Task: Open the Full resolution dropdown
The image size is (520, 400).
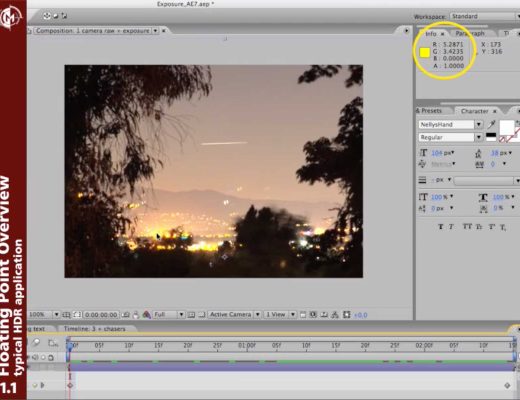Action: click(x=181, y=315)
